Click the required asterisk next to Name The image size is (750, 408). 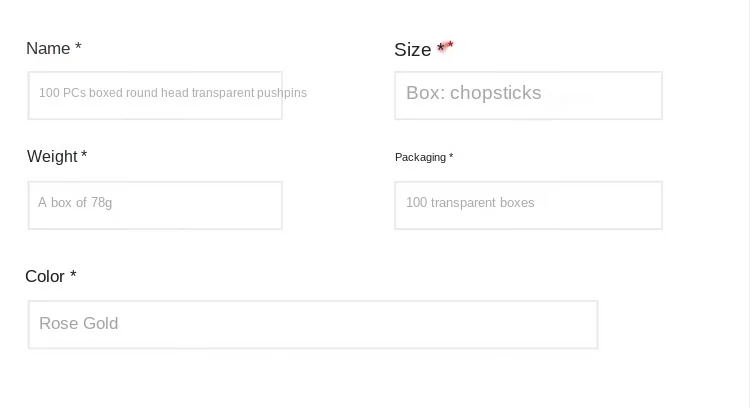(78, 49)
